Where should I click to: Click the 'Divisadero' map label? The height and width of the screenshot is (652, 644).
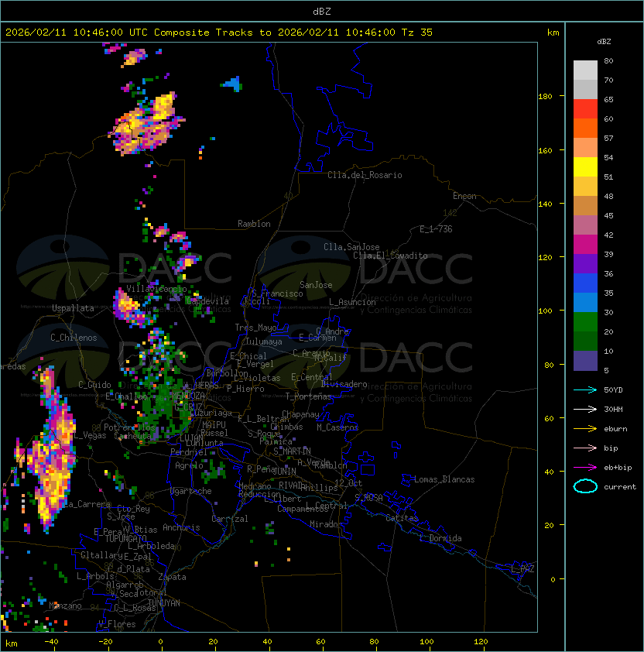[x=344, y=384]
